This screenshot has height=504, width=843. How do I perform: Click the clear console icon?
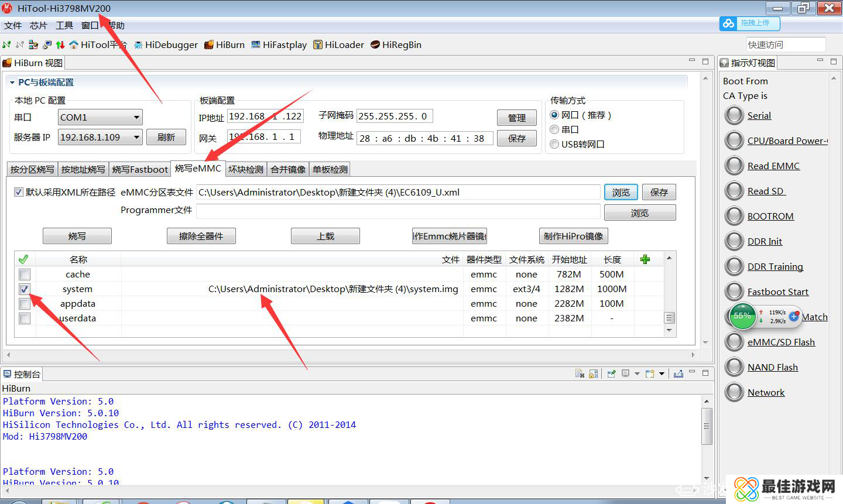coord(580,373)
